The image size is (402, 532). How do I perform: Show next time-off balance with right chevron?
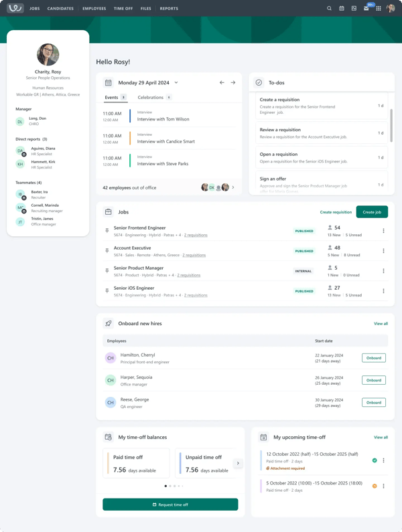coord(238,463)
